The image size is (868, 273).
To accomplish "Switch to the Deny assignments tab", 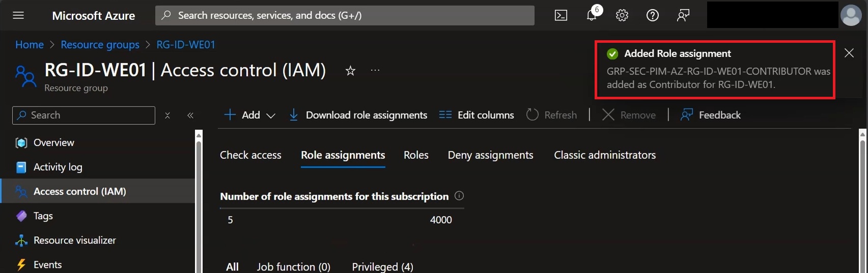I will [x=490, y=155].
